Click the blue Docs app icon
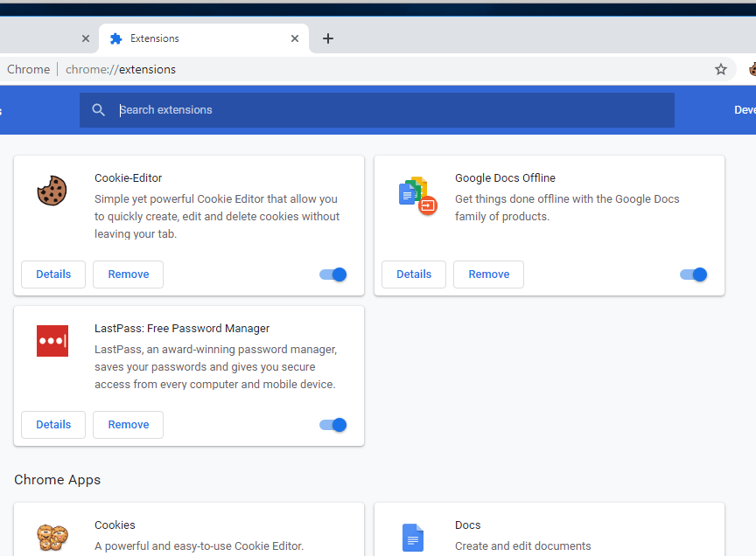 [413, 538]
